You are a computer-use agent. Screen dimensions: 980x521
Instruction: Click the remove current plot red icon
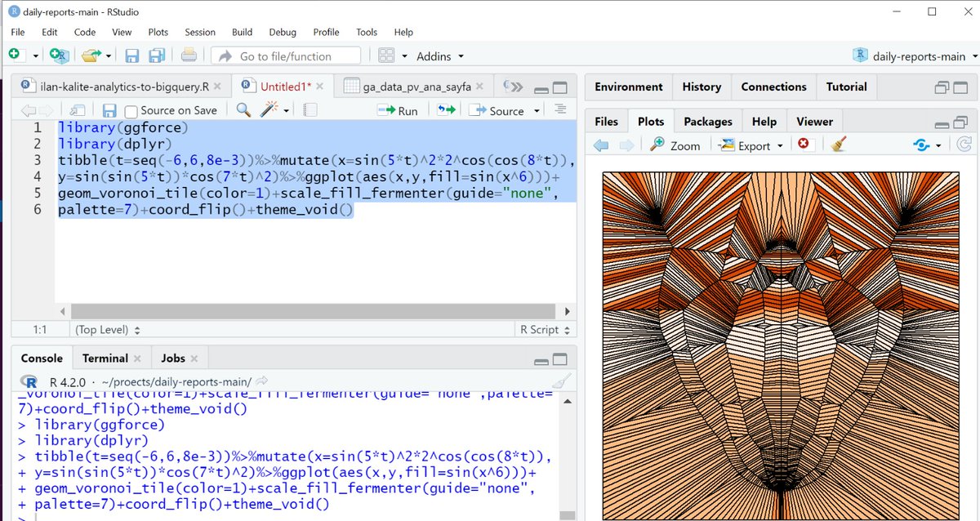[x=804, y=145]
